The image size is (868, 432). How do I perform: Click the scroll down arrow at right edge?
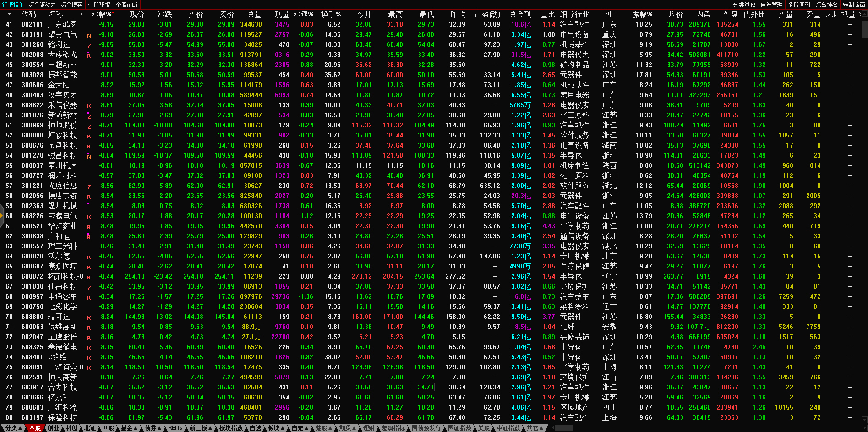coord(864,419)
